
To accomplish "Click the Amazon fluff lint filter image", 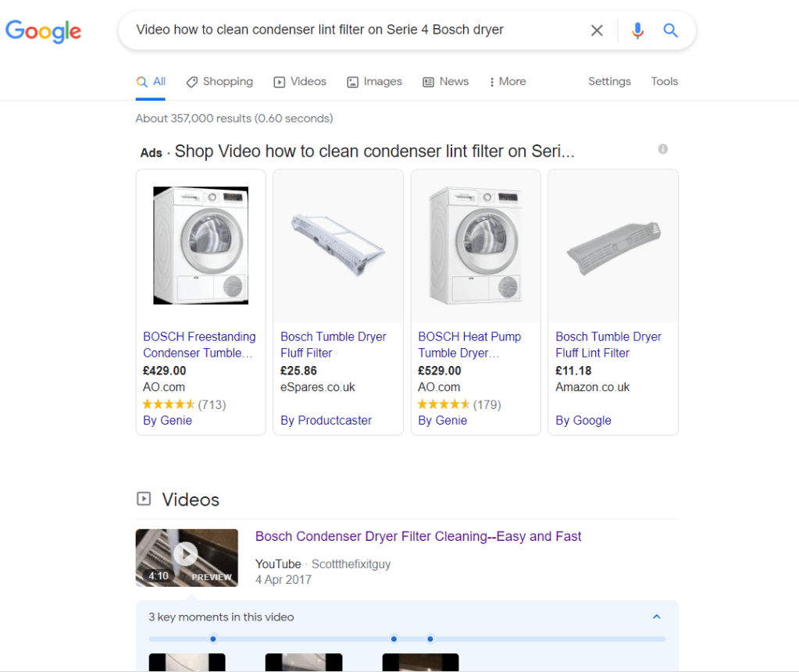I will pyautogui.click(x=613, y=247).
